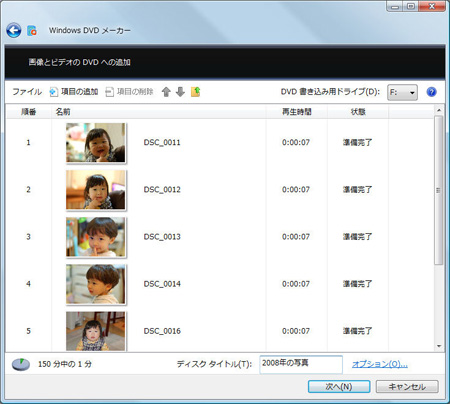Click the Windows DVD Maker app icon

coord(32,31)
